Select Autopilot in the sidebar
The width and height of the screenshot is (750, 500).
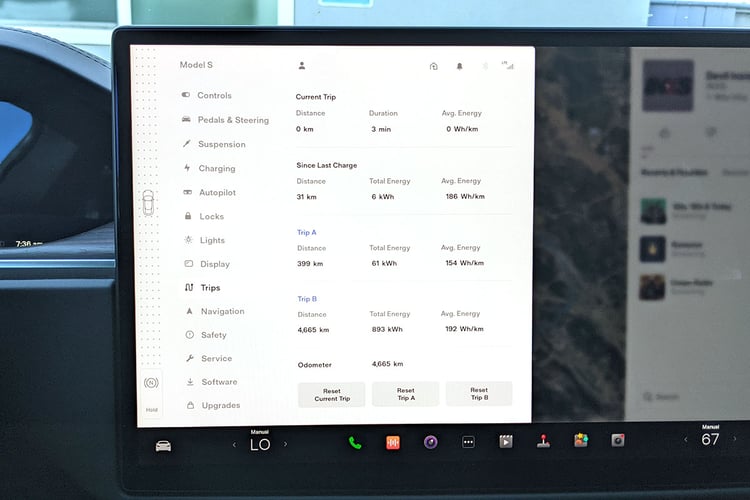(216, 193)
